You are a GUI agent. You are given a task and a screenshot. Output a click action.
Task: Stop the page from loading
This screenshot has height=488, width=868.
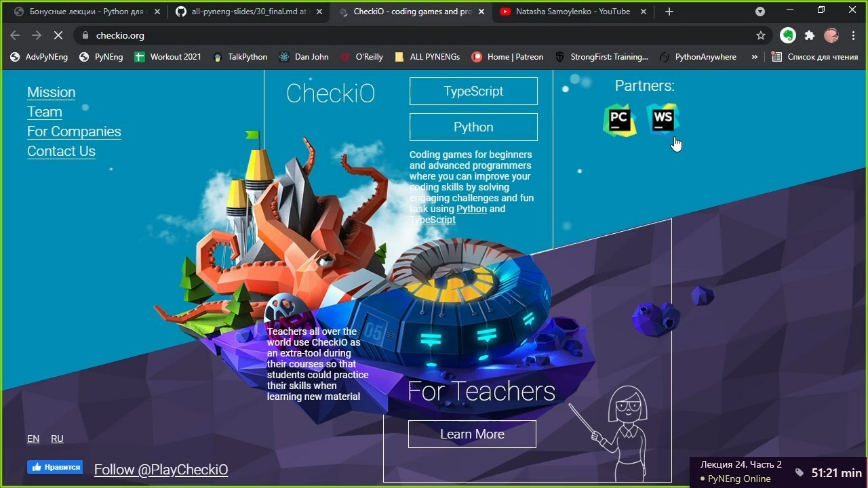[58, 35]
